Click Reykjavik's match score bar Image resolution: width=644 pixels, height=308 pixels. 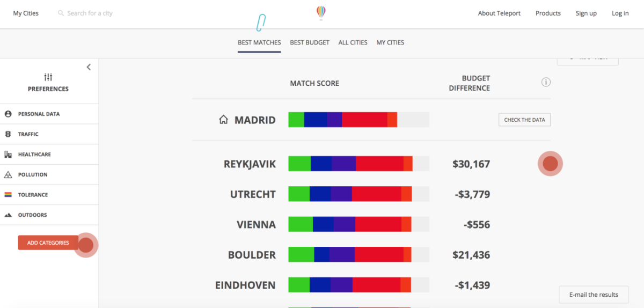358,164
